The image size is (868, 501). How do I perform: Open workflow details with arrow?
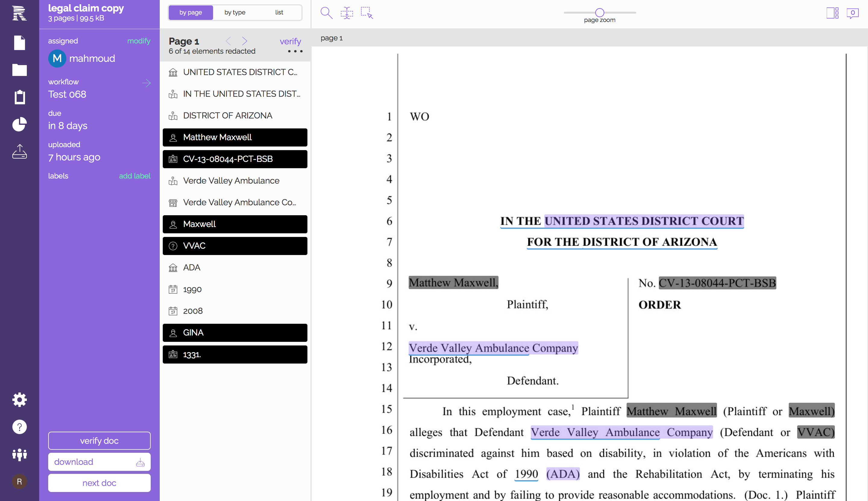(146, 83)
